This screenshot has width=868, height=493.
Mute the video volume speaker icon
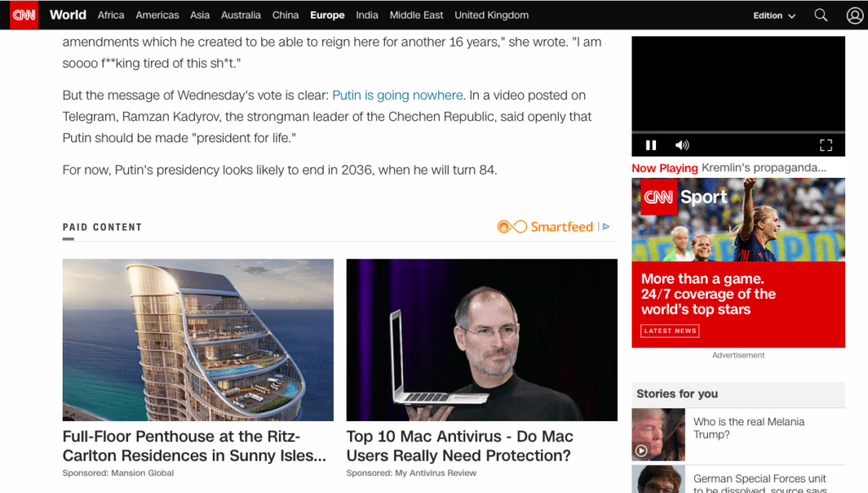pos(682,145)
